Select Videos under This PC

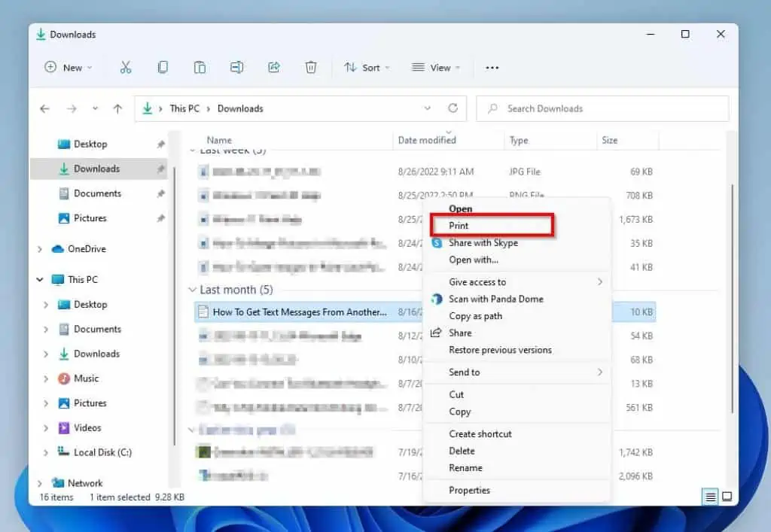(x=87, y=428)
